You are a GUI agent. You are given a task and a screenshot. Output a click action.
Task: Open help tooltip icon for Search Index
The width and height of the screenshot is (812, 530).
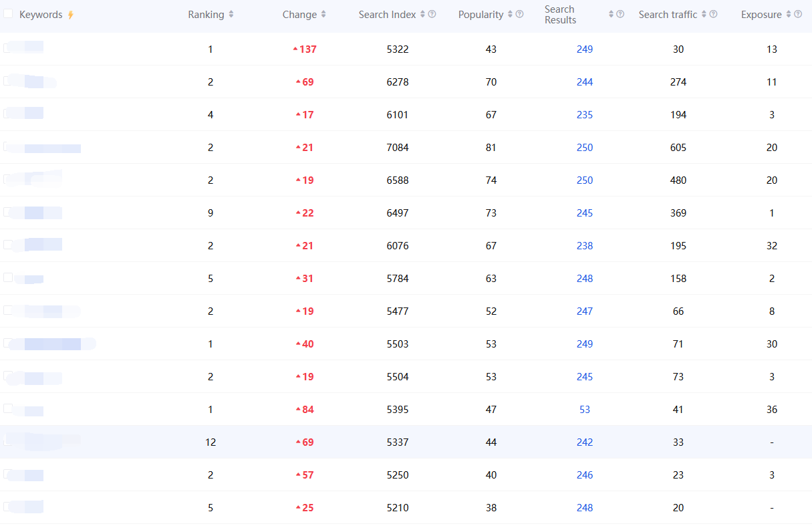point(432,14)
